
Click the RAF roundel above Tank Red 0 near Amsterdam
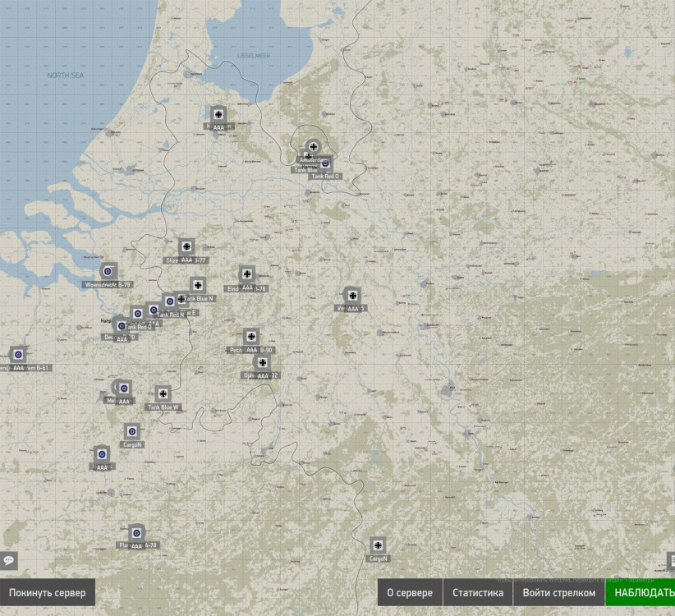(x=325, y=163)
